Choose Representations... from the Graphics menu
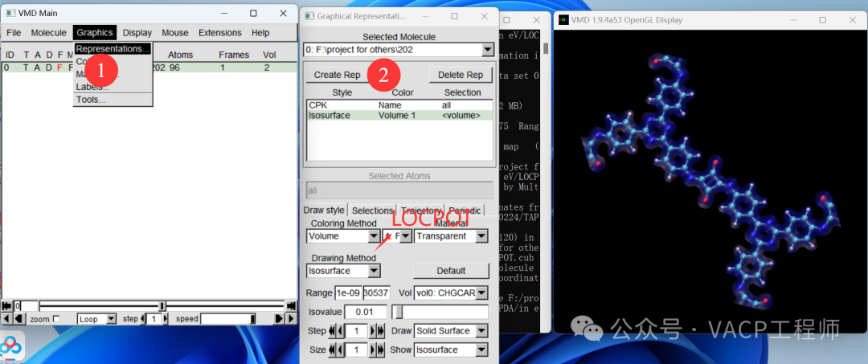 tap(113, 49)
